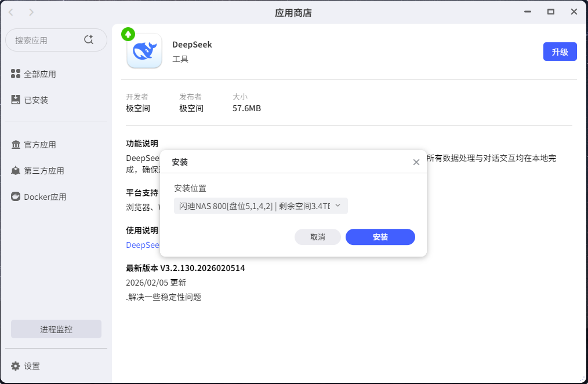This screenshot has width=588, height=384.
Task: Click the window resize grip in corner
Action: pos(582,379)
